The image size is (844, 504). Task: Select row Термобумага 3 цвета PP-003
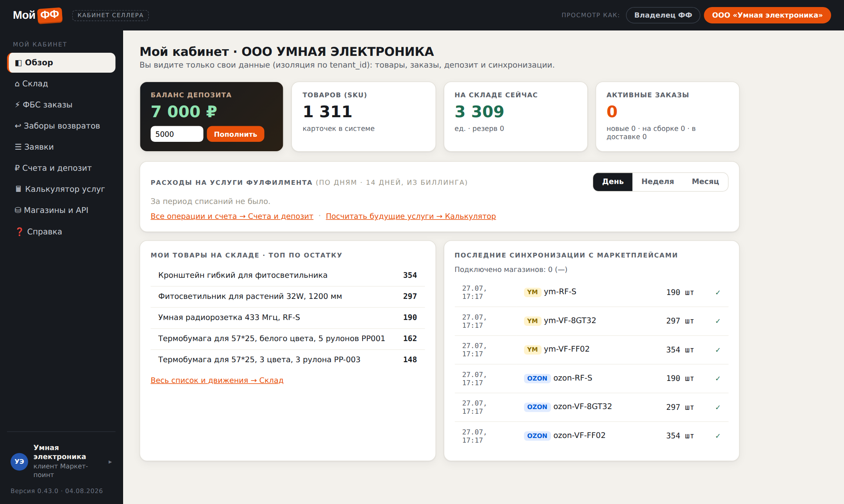tap(288, 360)
